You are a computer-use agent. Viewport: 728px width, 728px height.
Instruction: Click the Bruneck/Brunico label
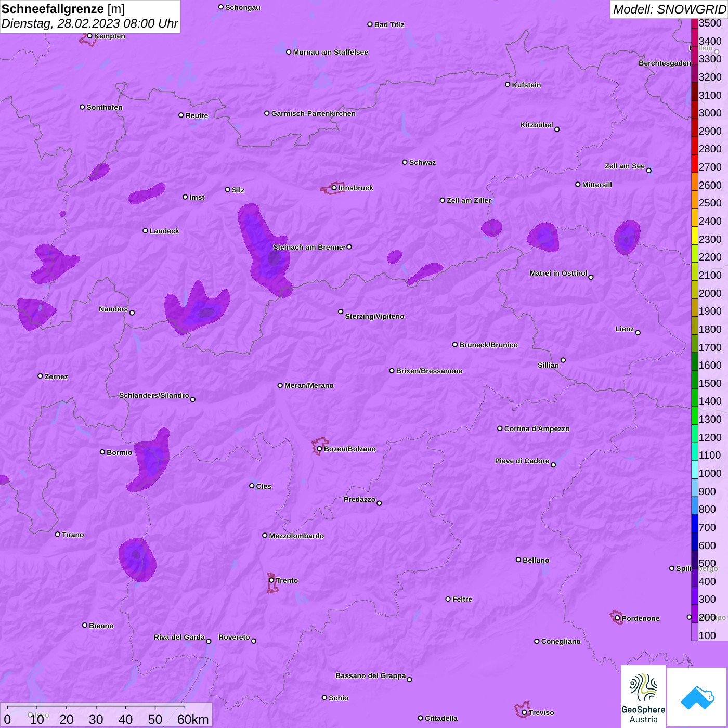(488, 345)
